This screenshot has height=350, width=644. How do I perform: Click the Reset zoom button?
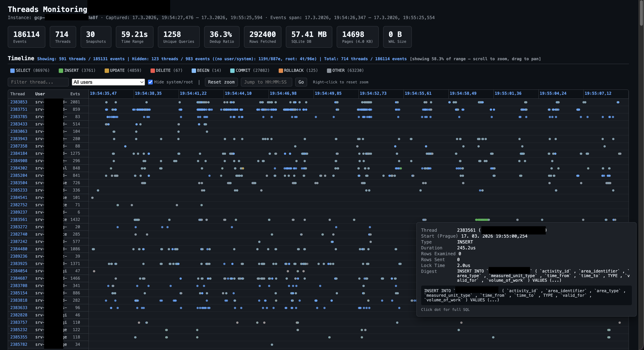coord(221,82)
